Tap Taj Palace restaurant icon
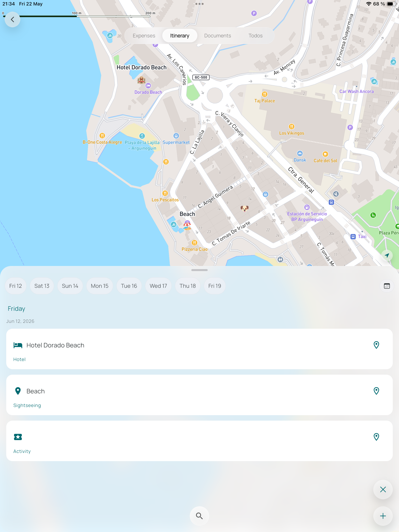The width and height of the screenshot is (399, 532). click(x=265, y=94)
